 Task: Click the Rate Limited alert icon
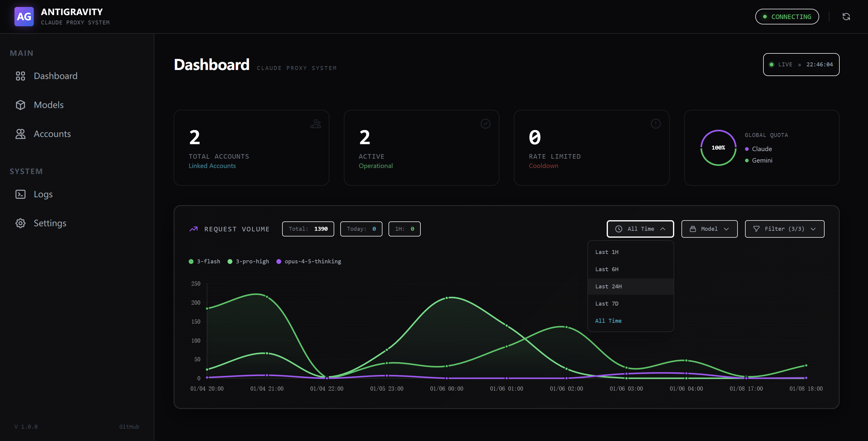point(656,124)
